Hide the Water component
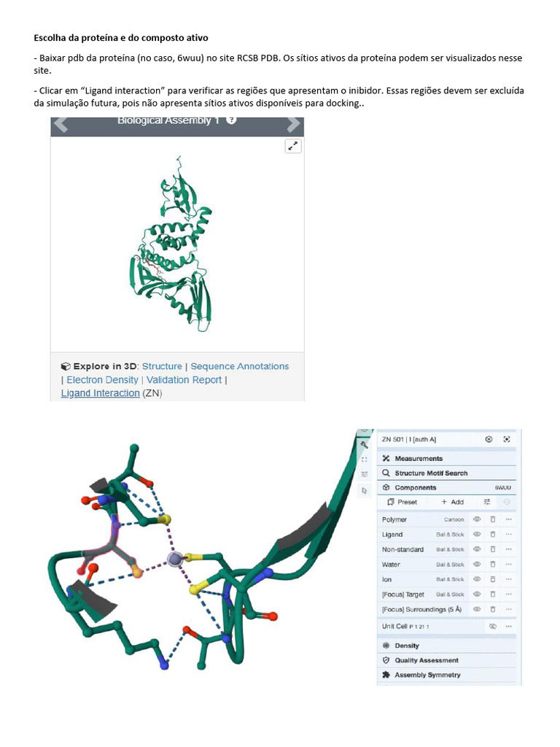The height and width of the screenshot is (747, 560). pos(477,565)
